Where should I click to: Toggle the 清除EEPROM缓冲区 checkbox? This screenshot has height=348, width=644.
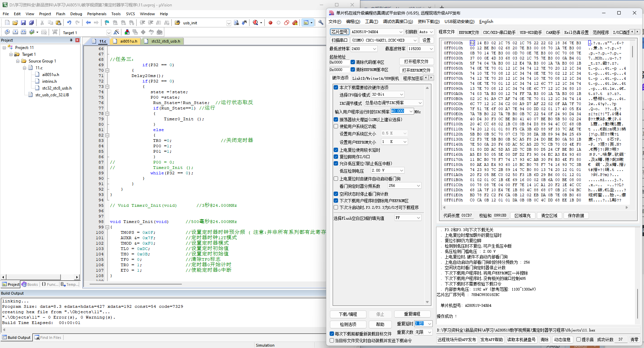point(353,70)
